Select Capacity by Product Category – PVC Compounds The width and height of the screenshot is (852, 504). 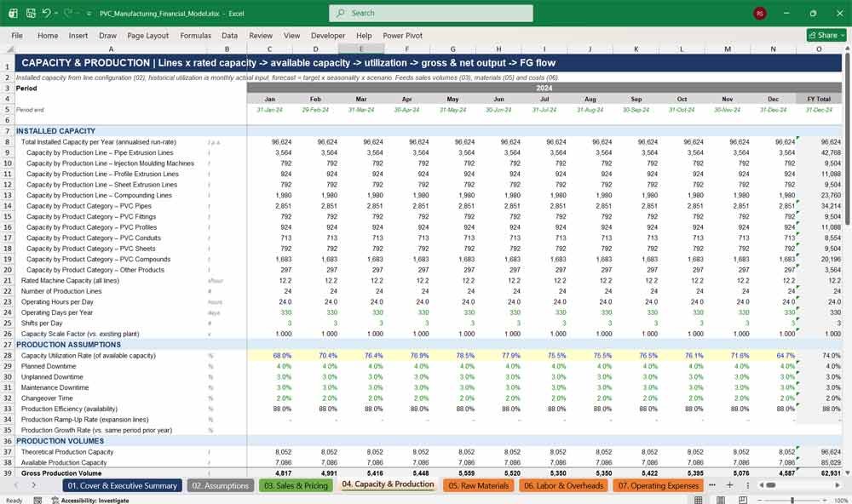(x=98, y=259)
